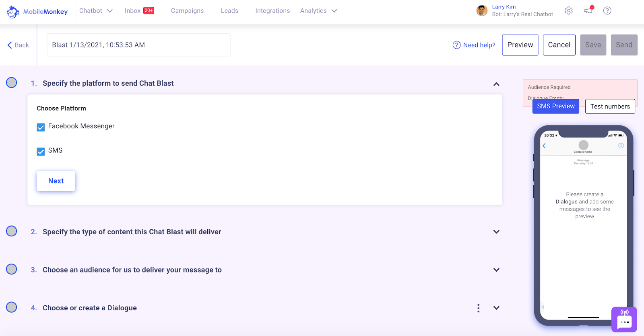Click the Inbox 20+ notification badge

tap(149, 10)
